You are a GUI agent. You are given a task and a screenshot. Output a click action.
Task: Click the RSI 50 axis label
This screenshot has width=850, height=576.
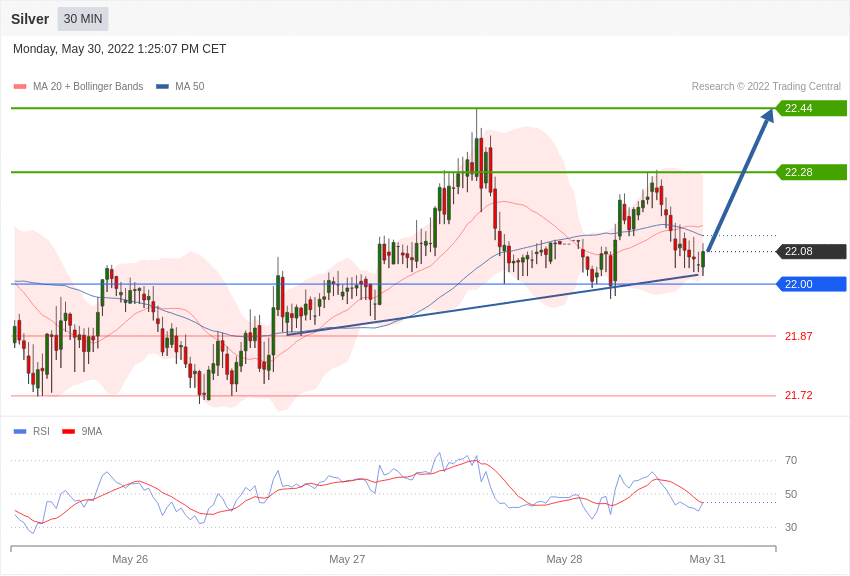(791, 494)
